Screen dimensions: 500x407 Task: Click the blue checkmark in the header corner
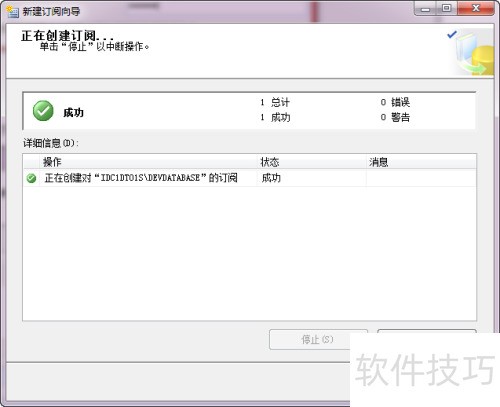pyautogui.click(x=452, y=34)
